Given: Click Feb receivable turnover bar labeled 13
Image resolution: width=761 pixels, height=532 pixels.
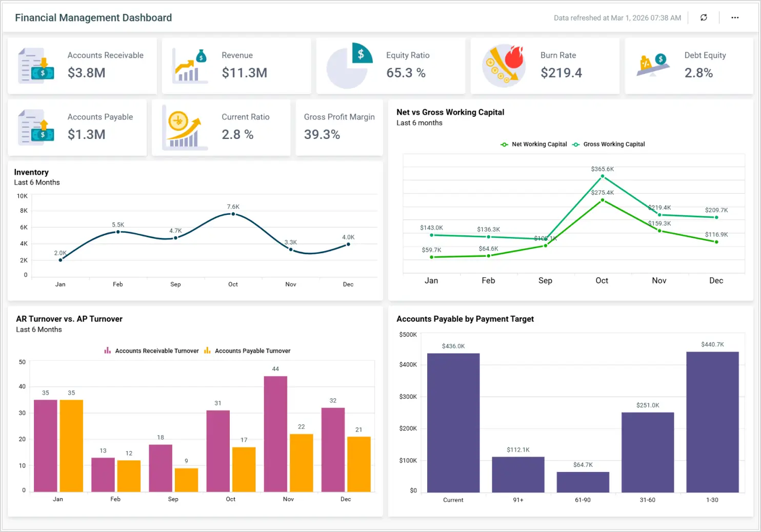Looking at the screenshot, I should [x=103, y=475].
